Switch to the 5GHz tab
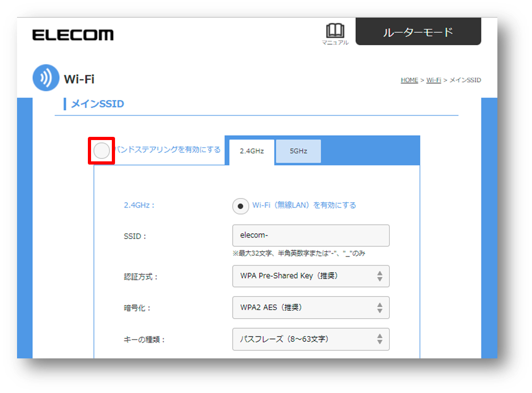 (298, 151)
